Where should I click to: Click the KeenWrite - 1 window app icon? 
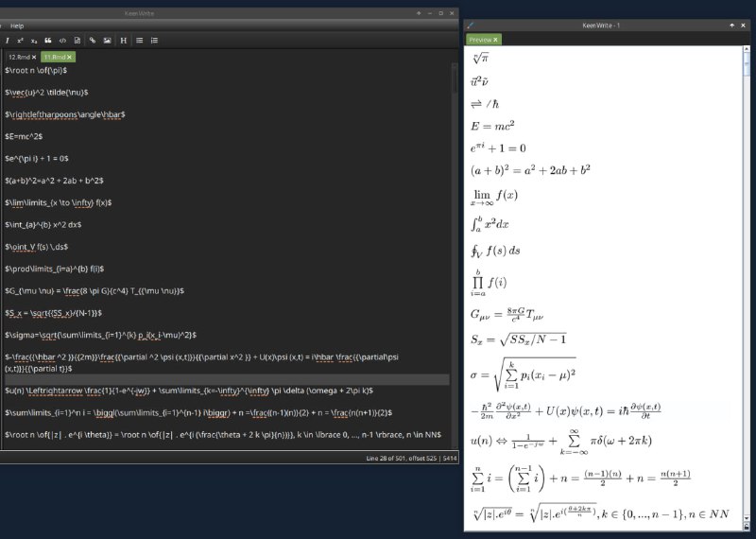pyautogui.click(x=470, y=26)
